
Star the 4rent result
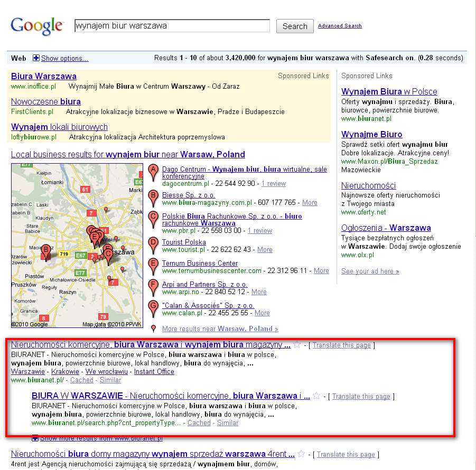coord(301,454)
